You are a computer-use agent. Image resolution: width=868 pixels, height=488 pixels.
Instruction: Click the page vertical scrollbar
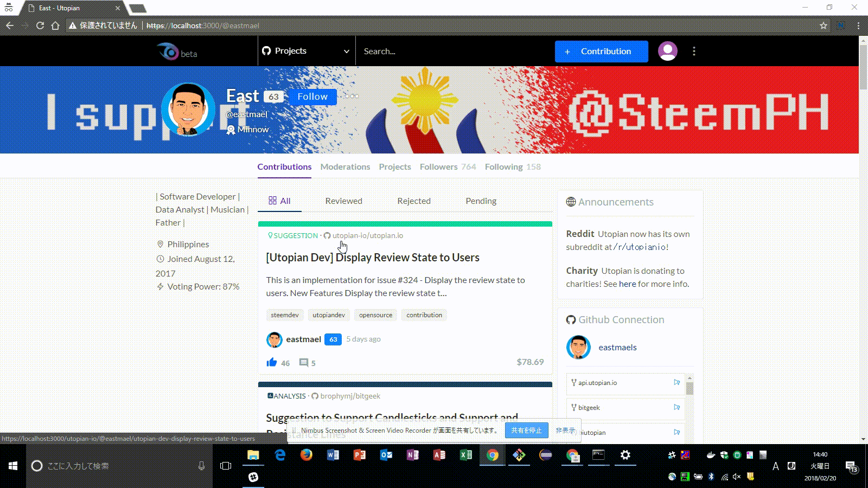point(863,68)
